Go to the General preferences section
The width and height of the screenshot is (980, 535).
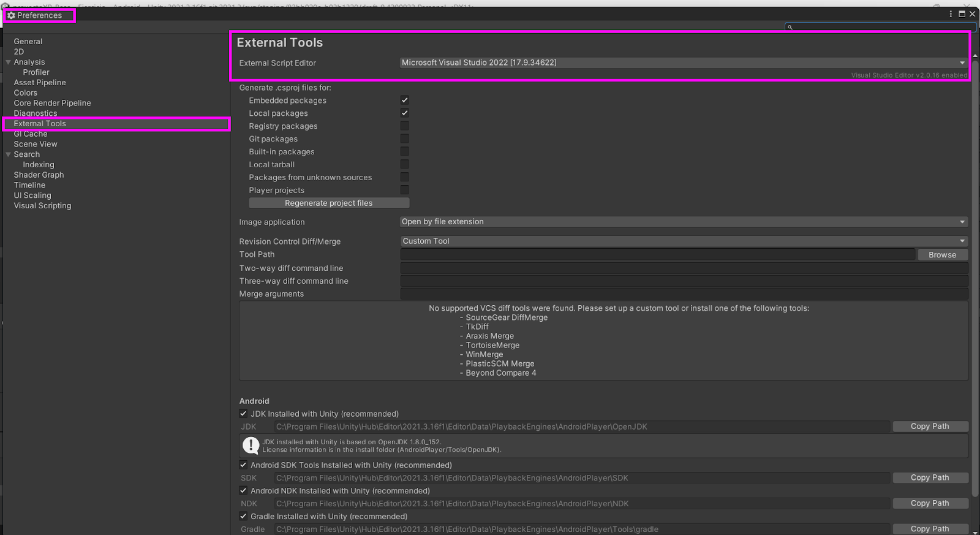(x=28, y=42)
